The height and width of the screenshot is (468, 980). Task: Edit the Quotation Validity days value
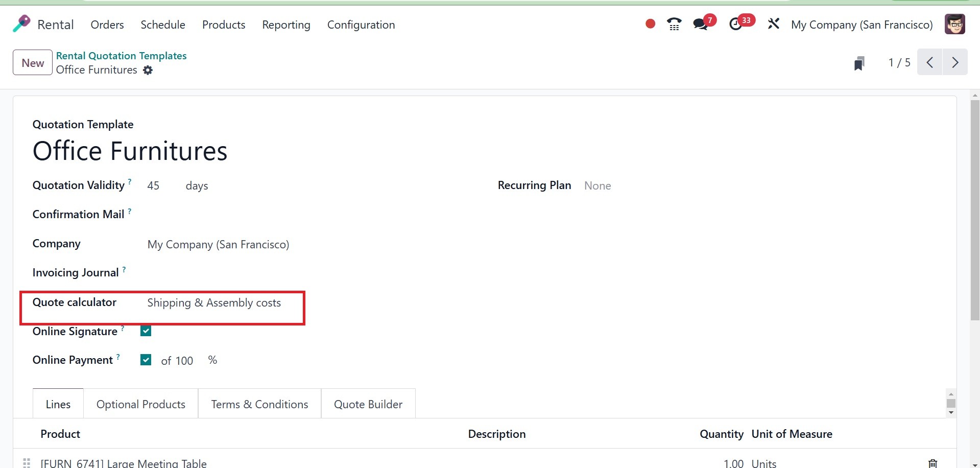point(153,186)
